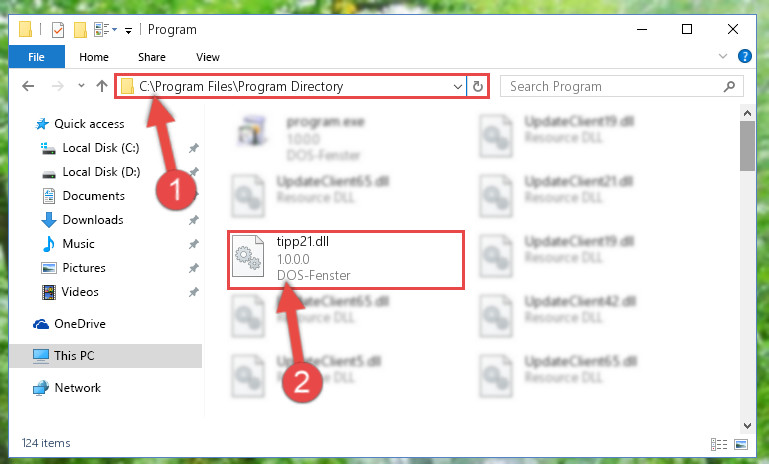Viewport: 769px width, 464px height.
Task: Switch to the View tab
Action: click(x=207, y=57)
